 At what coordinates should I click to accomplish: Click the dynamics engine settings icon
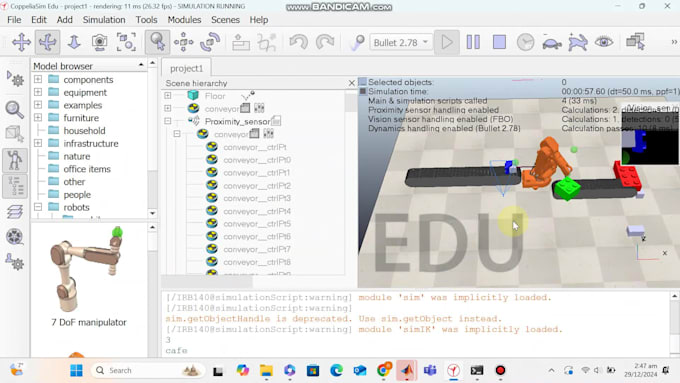point(358,43)
